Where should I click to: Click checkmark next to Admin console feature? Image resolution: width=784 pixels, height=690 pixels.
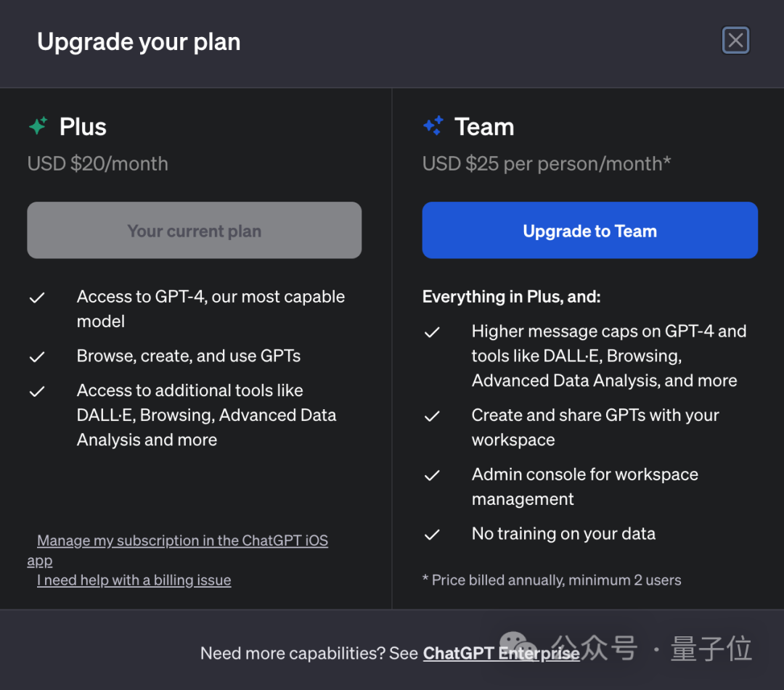tap(432, 475)
